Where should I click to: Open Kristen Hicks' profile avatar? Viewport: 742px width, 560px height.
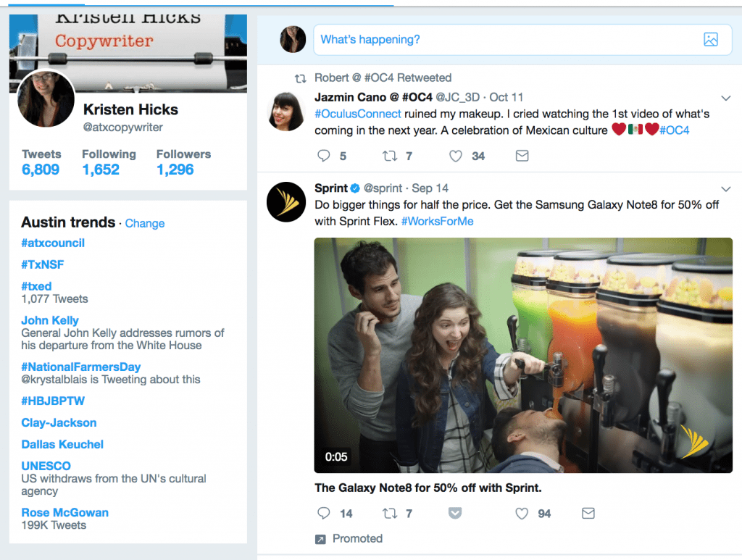coord(45,99)
